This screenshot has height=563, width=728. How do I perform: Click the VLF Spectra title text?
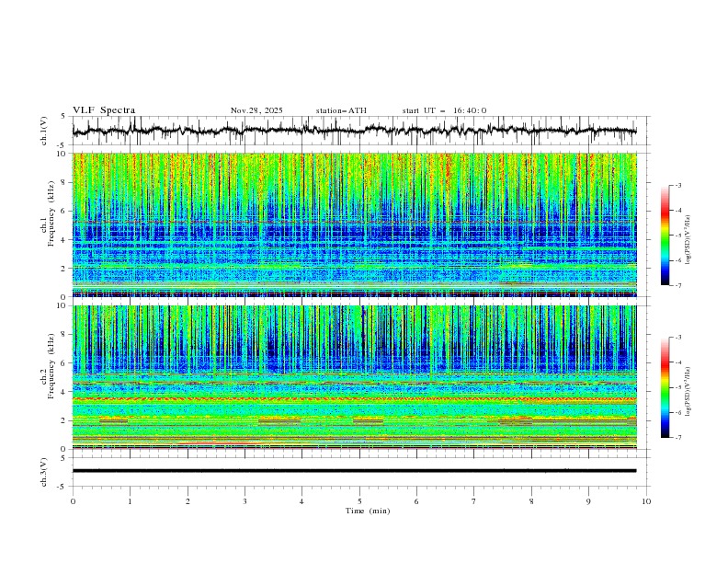pos(104,110)
